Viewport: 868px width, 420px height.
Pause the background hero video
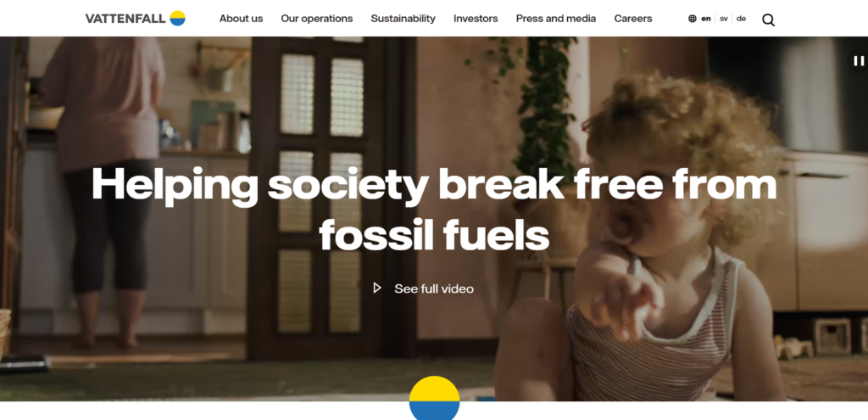(x=859, y=60)
